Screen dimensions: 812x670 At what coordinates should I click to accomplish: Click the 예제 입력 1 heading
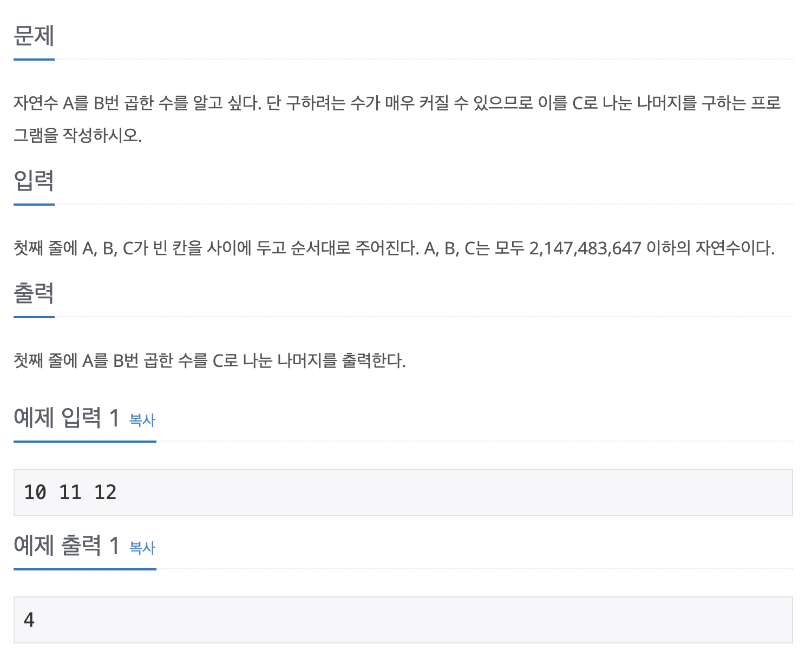pyautogui.click(x=67, y=418)
